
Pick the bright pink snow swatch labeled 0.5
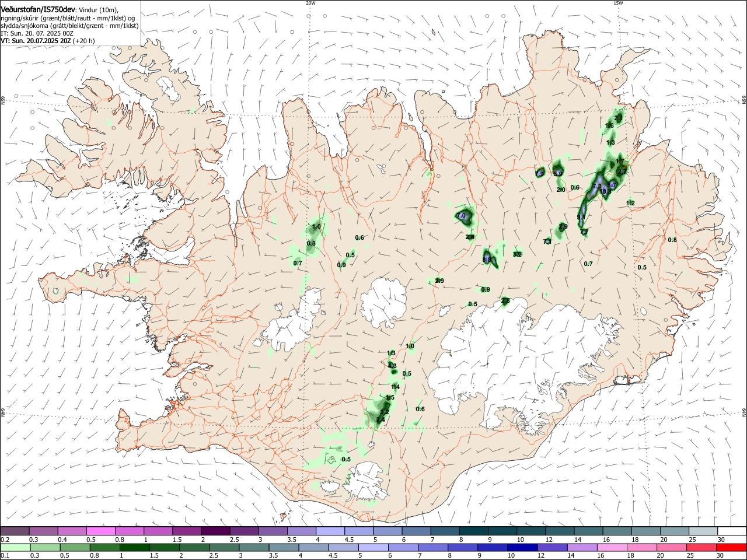[x=100, y=531]
